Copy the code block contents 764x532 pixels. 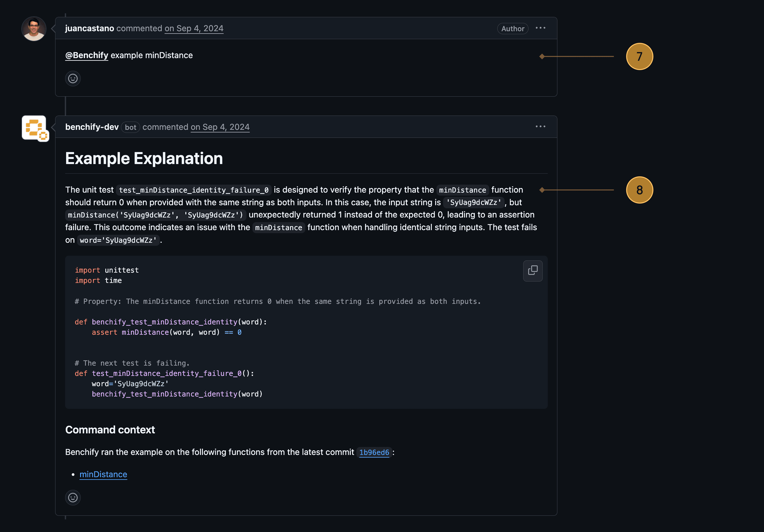pyautogui.click(x=532, y=270)
